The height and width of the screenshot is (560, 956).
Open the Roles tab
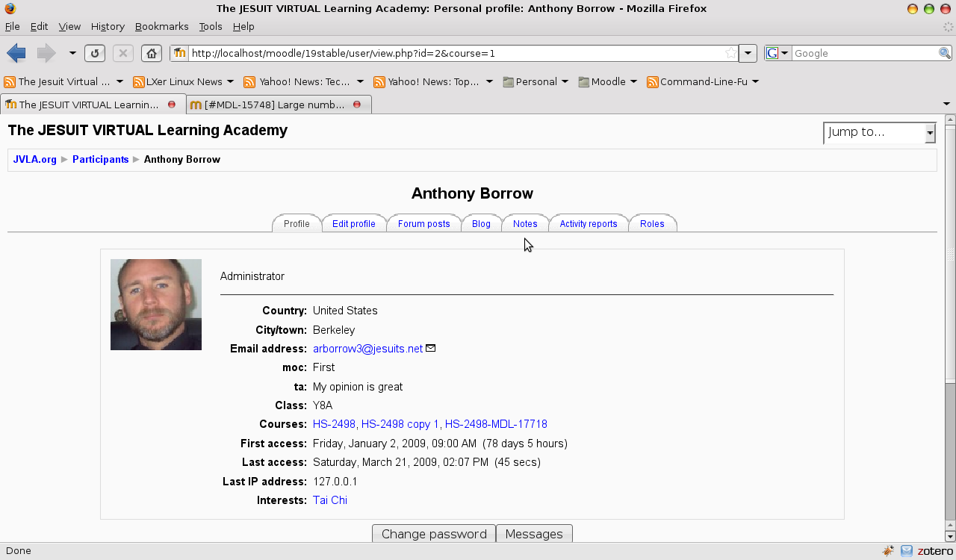pyautogui.click(x=652, y=223)
